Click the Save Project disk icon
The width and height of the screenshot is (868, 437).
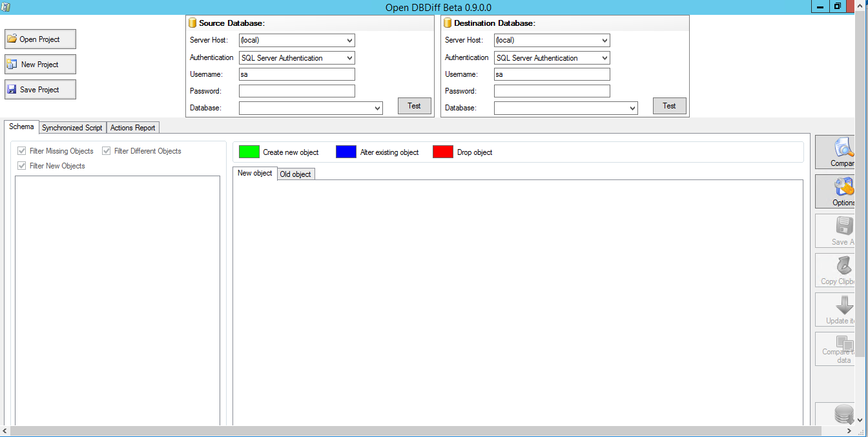click(x=12, y=90)
